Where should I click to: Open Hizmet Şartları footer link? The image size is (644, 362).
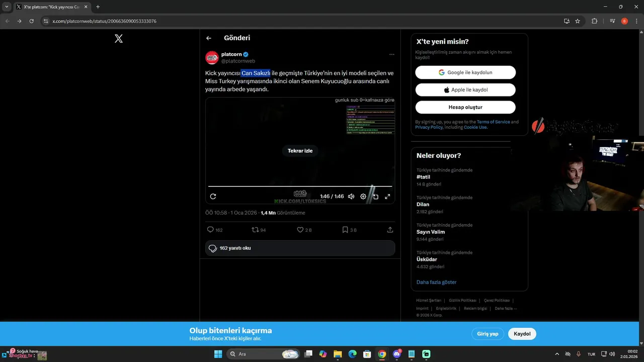(429, 300)
